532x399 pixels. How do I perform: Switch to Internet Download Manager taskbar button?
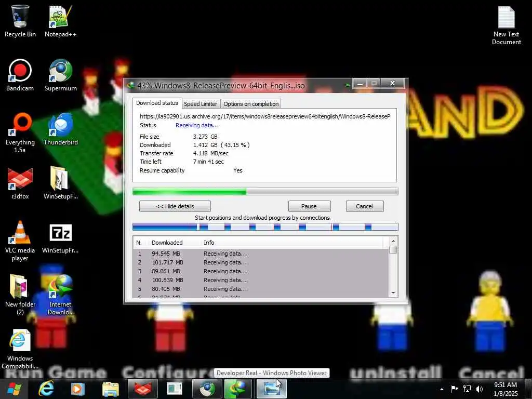[238, 389]
